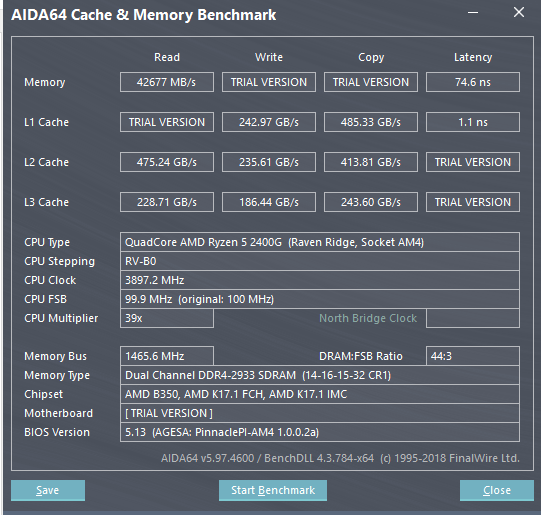Click the BIOS Version 5.13 field
This screenshot has width=541, height=515.
[x=320, y=432]
